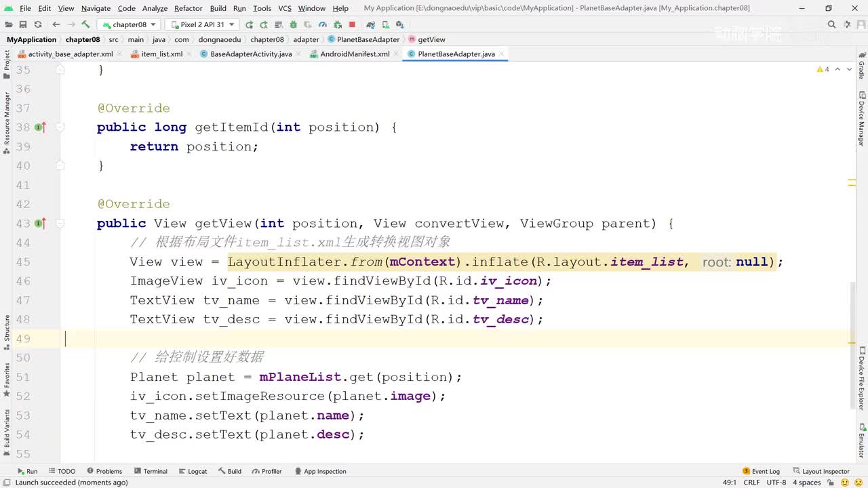
Task: Open the Terminal tool window
Action: coord(151,471)
